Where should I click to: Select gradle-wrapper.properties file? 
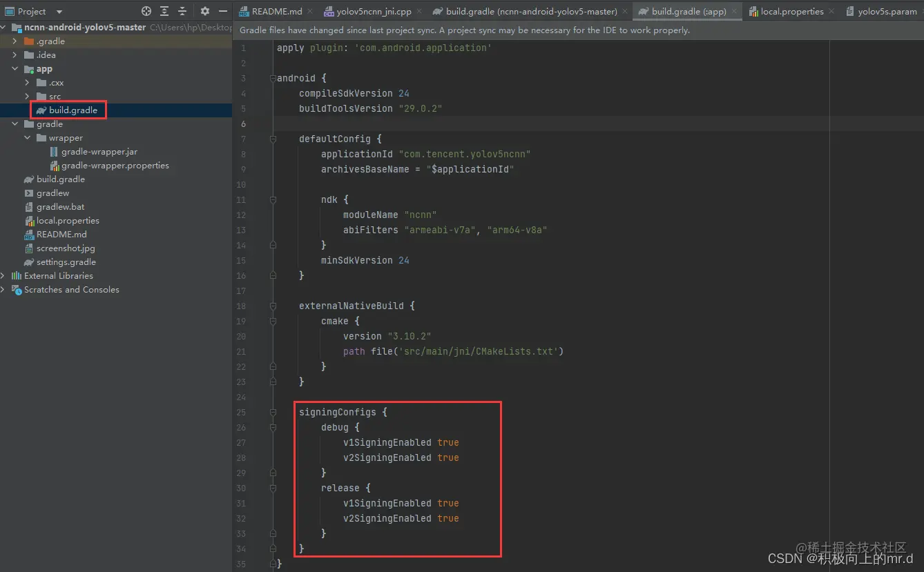point(115,166)
